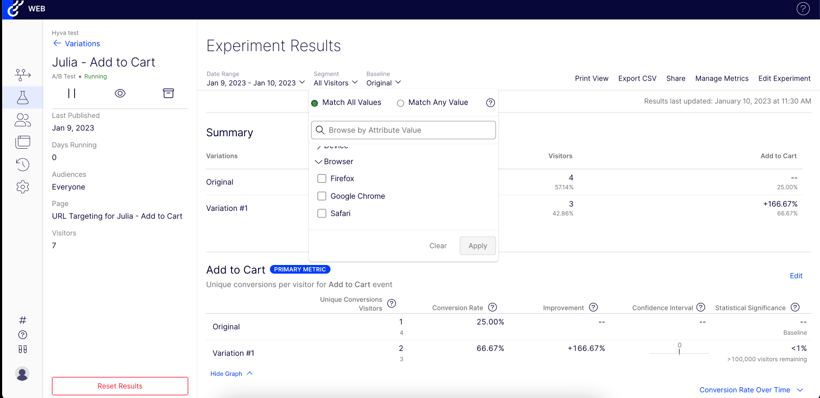This screenshot has height=398, width=820.
Task: Click Apply in segment popup
Action: pos(477,246)
